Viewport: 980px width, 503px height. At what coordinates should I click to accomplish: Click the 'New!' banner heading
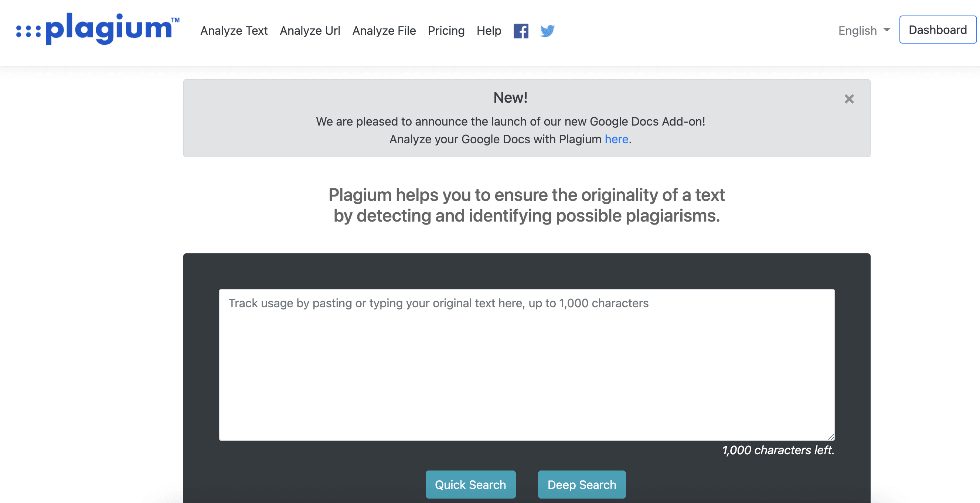[x=510, y=98]
